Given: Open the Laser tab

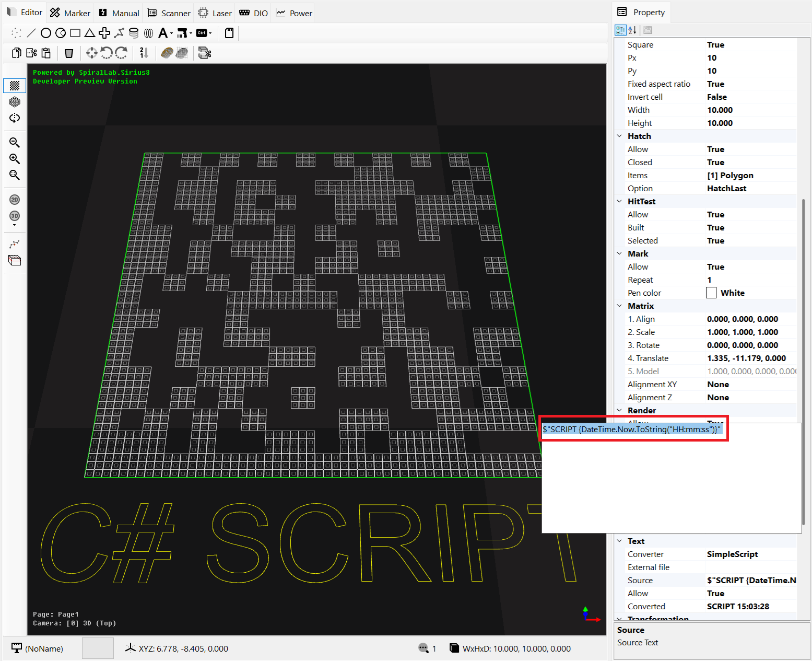Looking at the screenshot, I should click(215, 13).
